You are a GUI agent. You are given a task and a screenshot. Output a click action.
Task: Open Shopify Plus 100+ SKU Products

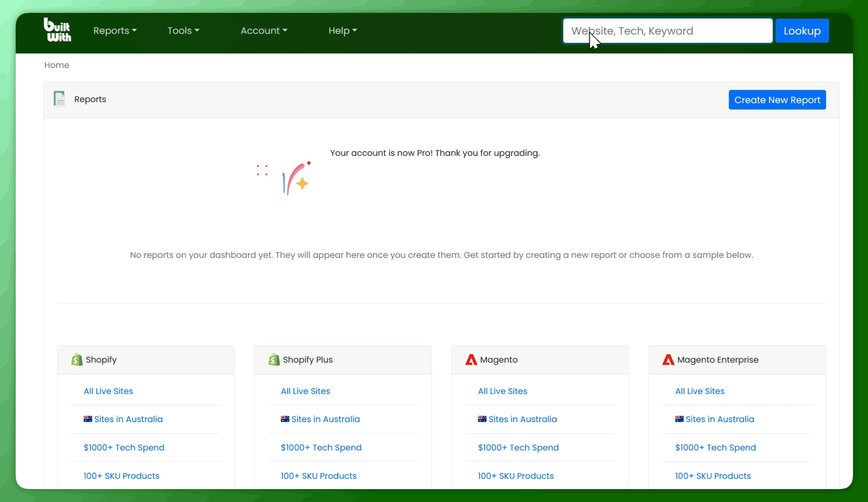pyautogui.click(x=319, y=476)
